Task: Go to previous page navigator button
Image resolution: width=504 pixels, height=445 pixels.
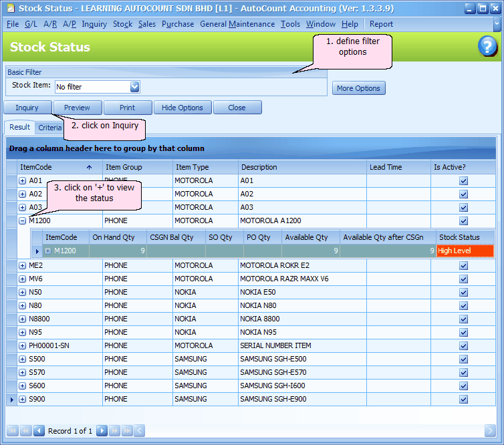Action: tap(25, 430)
